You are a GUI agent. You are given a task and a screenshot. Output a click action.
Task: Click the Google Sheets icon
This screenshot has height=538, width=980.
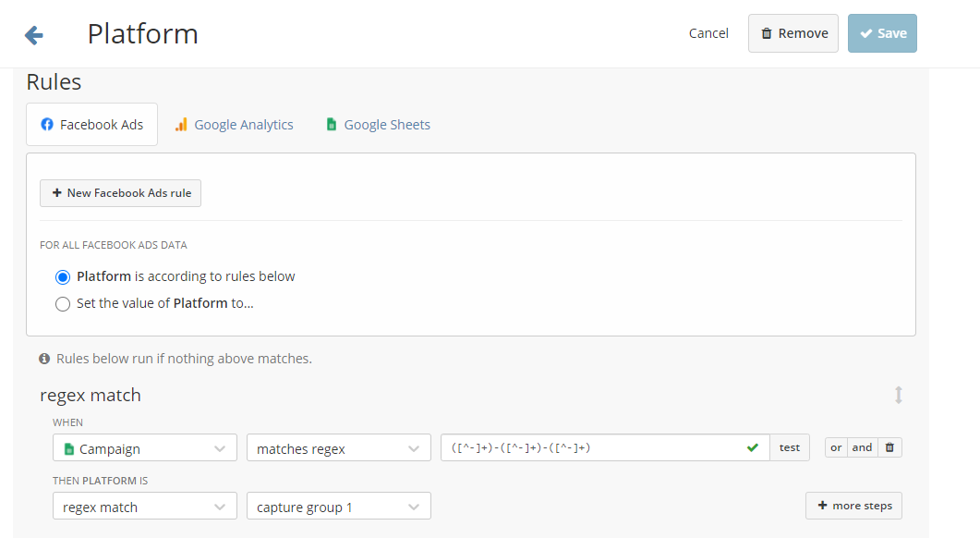click(x=331, y=124)
